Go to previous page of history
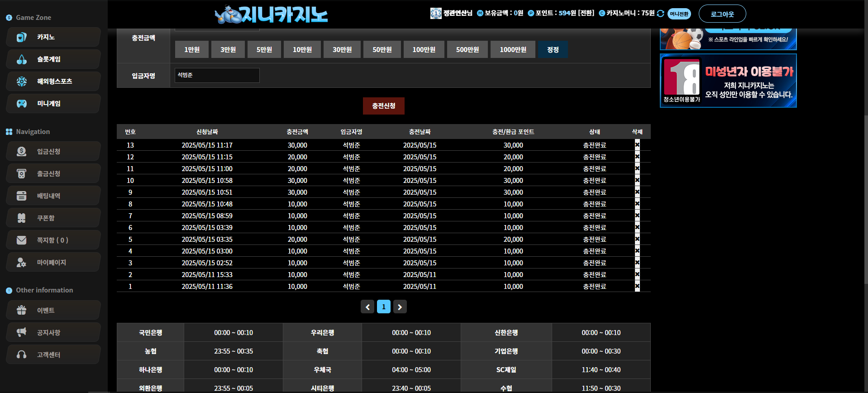Screen dimensions: 868x393 pos(367,307)
